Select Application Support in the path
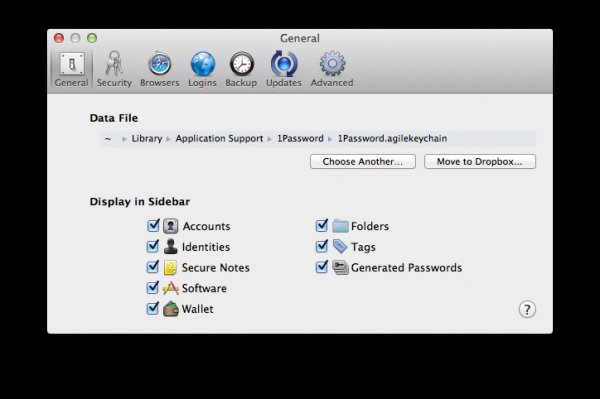The width and height of the screenshot is (600, 399). [x=219, y=139]
